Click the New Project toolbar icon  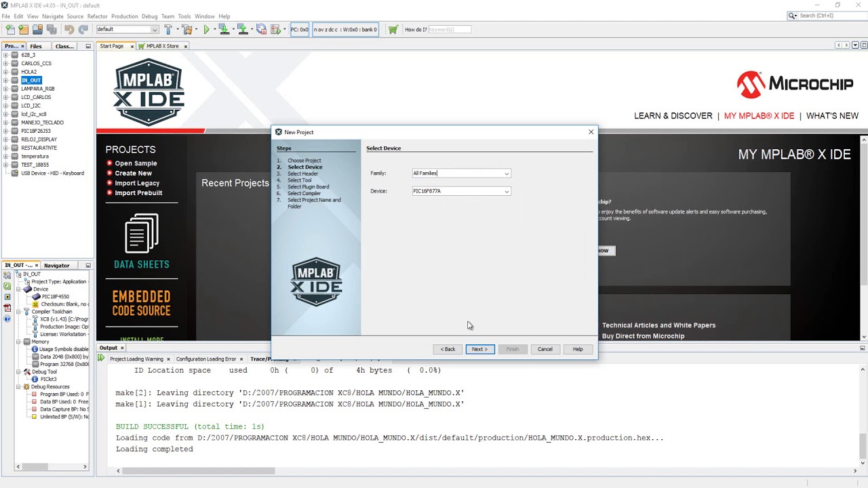tap(24, 29)
